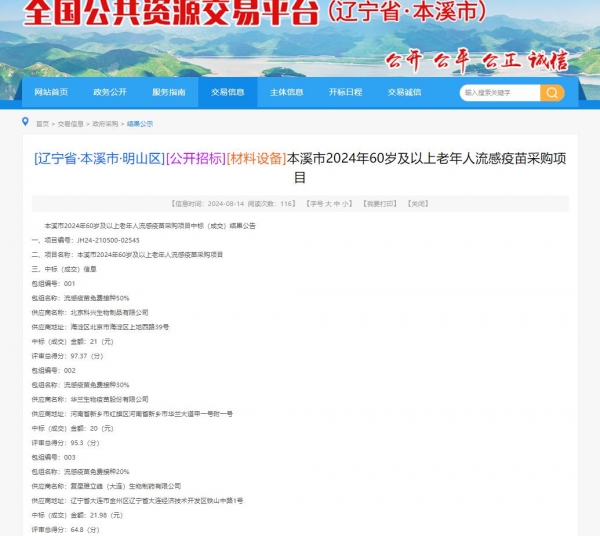Switch to the 主体信息 tab
The image size is (600, 536).
[287, 92]
